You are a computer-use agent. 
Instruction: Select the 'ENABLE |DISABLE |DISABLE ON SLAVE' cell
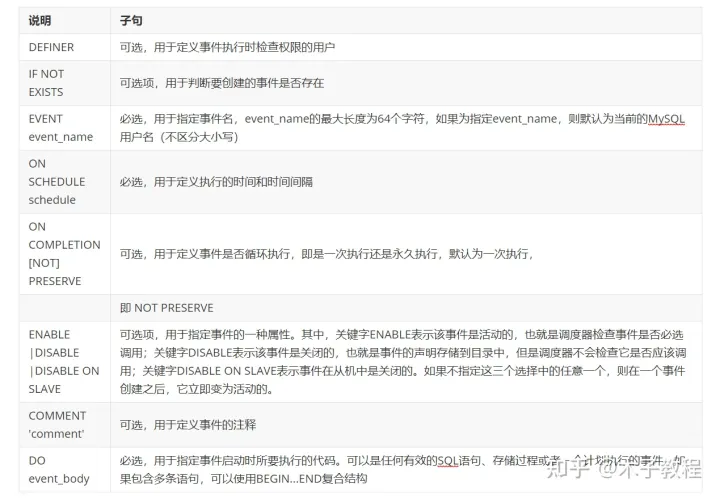(64, 362)
